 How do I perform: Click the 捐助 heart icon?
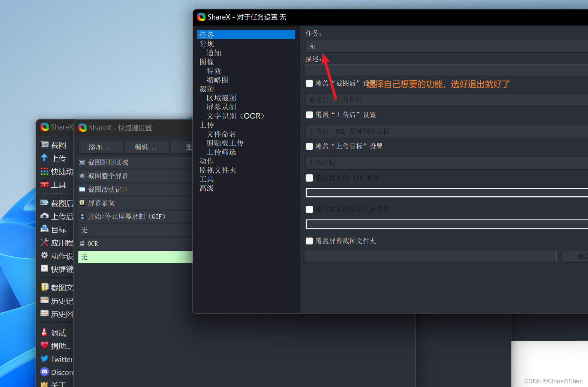click(x=45, y=345)
